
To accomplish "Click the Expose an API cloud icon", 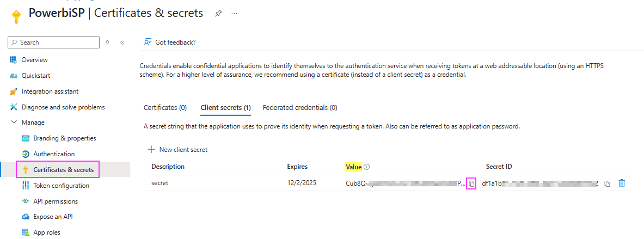I will 26,217.
